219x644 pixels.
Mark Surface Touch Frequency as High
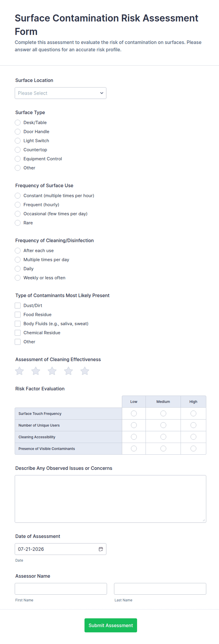click(x=193, y=413)
